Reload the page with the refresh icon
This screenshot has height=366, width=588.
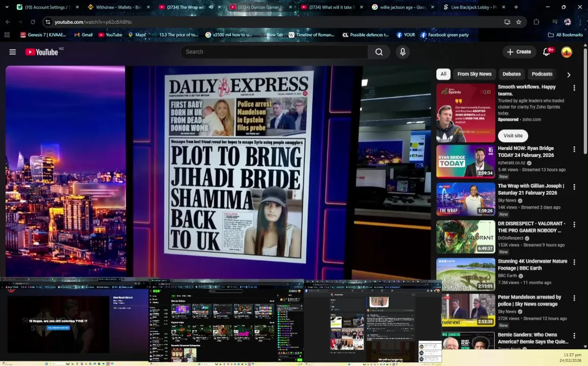tap(33, 22)
